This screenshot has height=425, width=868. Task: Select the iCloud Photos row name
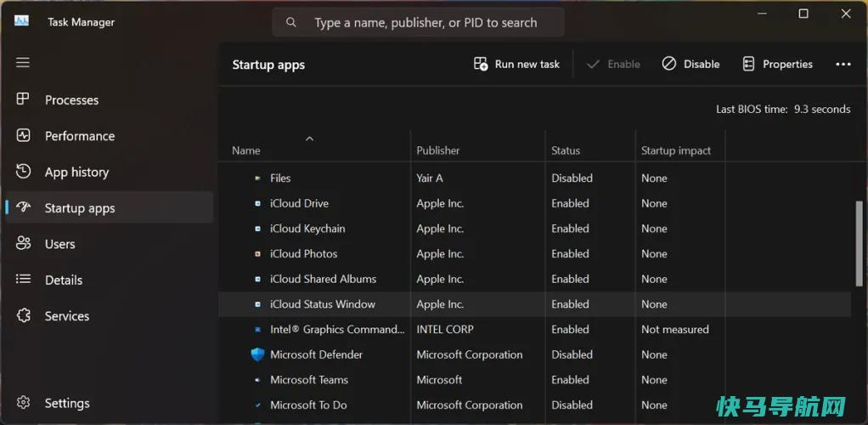tap(303, 254)
